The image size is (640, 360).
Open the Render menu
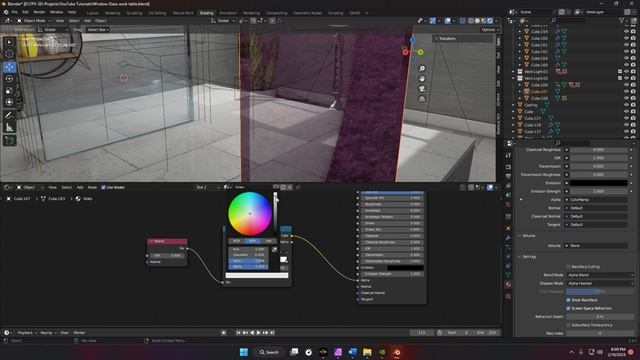[39, 12]
